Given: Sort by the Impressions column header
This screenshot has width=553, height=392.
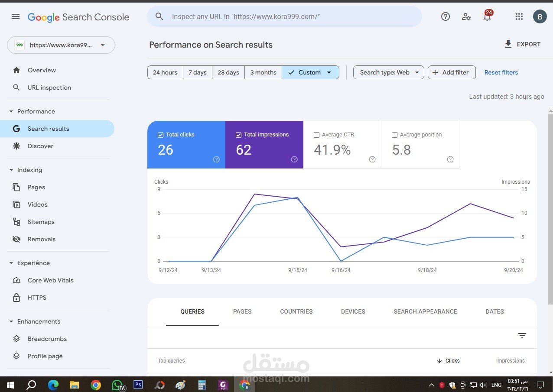Looking at the screenshot, I should [x=511, y=360].
